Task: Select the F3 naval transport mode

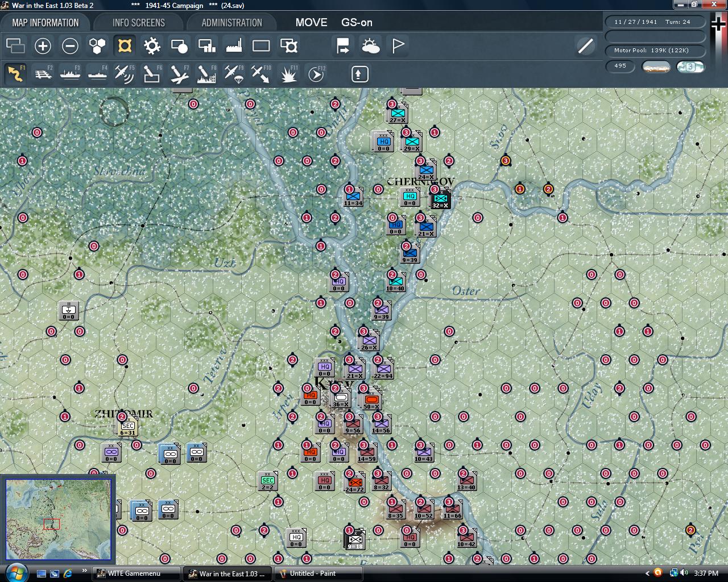Action: click(x=70, y=74)
